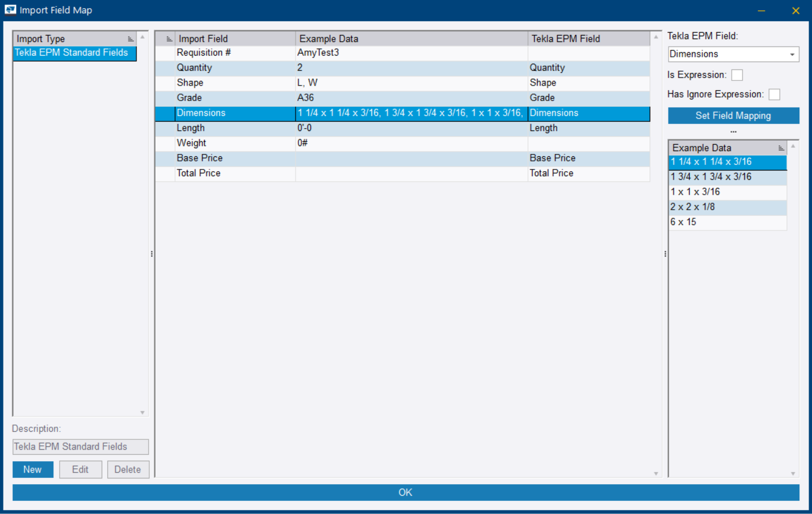Click Total Price in the Tekla EPM Field column

tap(589, 173)
